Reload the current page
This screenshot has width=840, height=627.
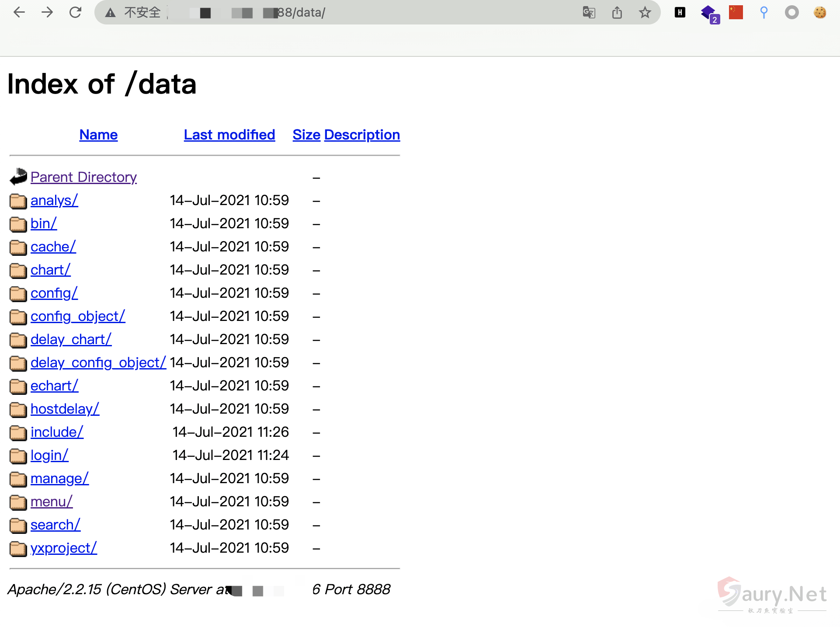(x=76, y=13)
